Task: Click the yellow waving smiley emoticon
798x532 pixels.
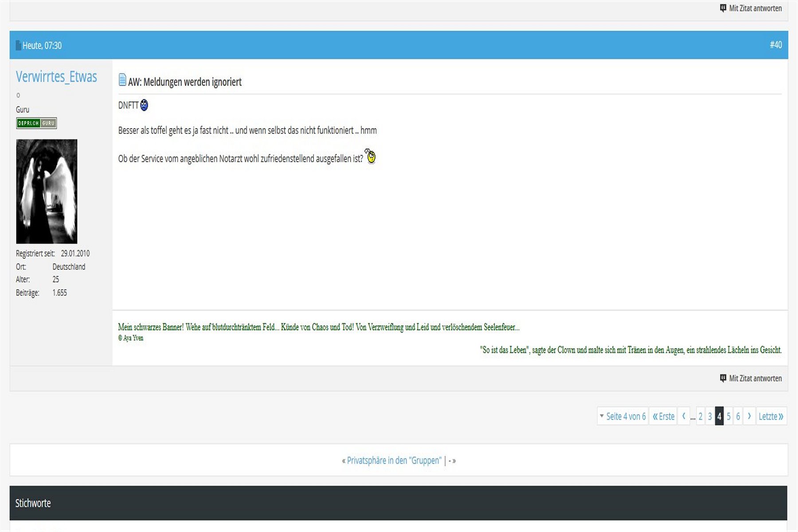Action: (370, 156)
